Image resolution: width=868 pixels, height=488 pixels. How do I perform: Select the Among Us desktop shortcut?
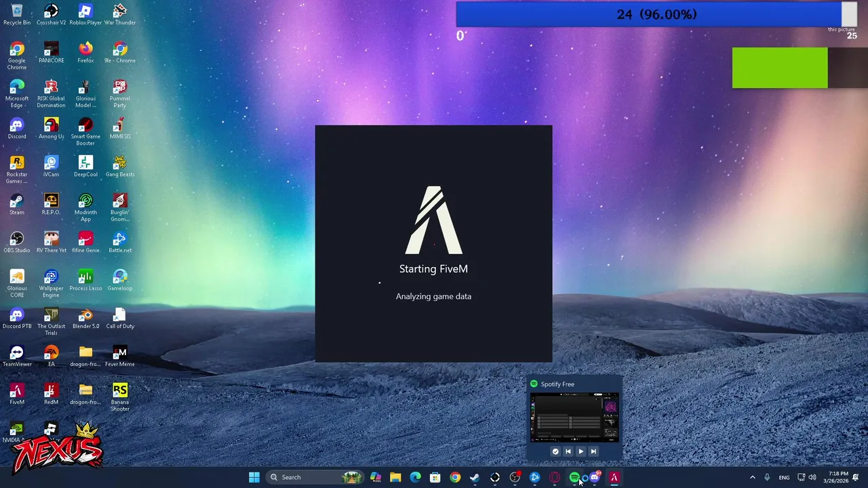[x=51, y=128]
